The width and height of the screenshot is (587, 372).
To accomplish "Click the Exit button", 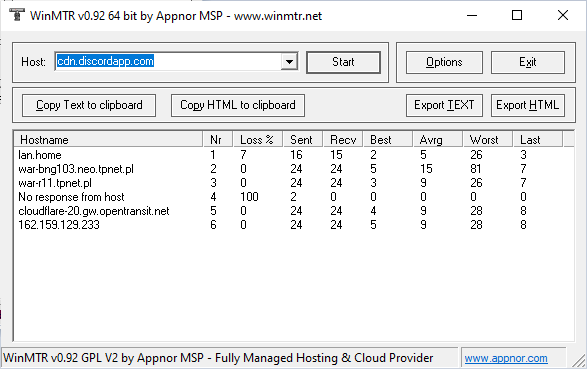I will 527,62.
